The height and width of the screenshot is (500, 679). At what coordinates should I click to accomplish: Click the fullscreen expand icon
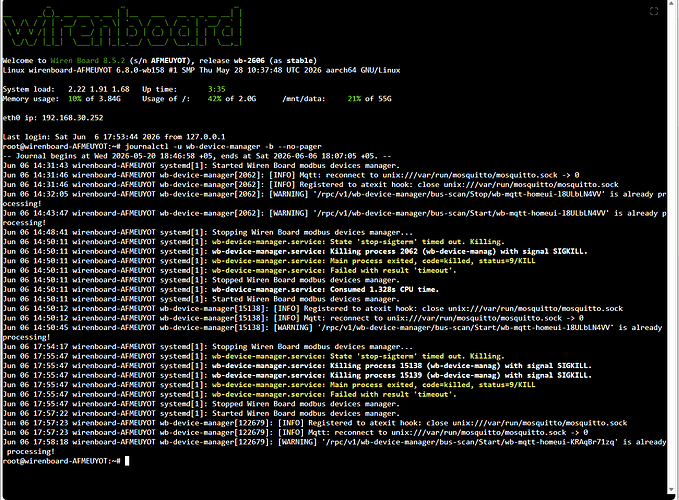pyautogui.click(x=654, y=12)
